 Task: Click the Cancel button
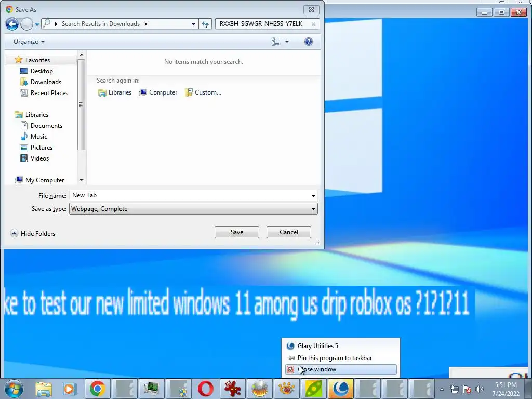[x=289, y=232]
